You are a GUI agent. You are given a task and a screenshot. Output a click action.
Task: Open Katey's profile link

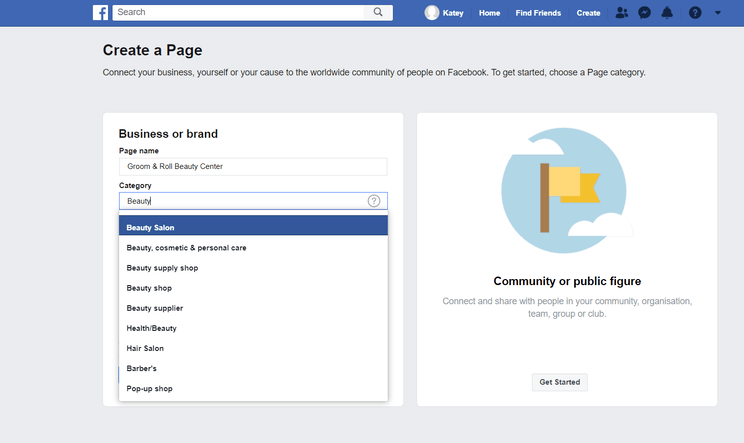tap(453, 13)
